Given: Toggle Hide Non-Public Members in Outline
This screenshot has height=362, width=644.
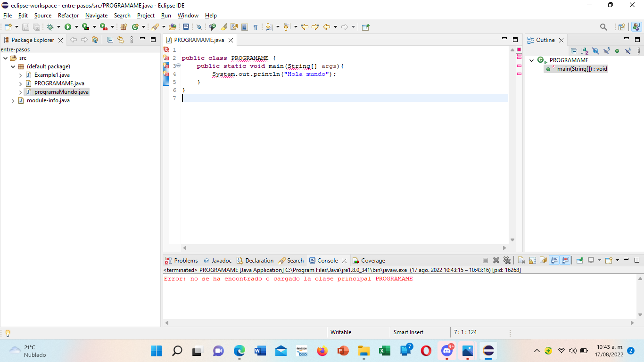Looking at the screenshot, I should click(x=617, y=51).
